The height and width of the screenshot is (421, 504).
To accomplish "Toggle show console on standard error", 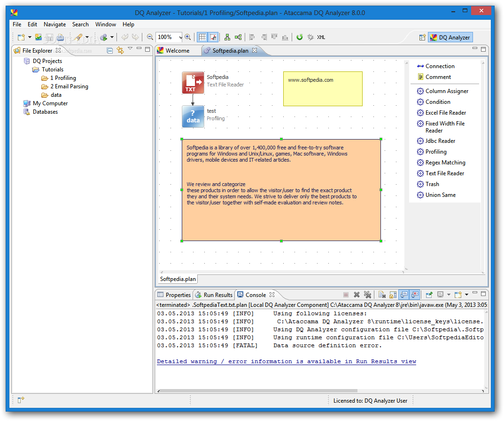I will (415, 295).
